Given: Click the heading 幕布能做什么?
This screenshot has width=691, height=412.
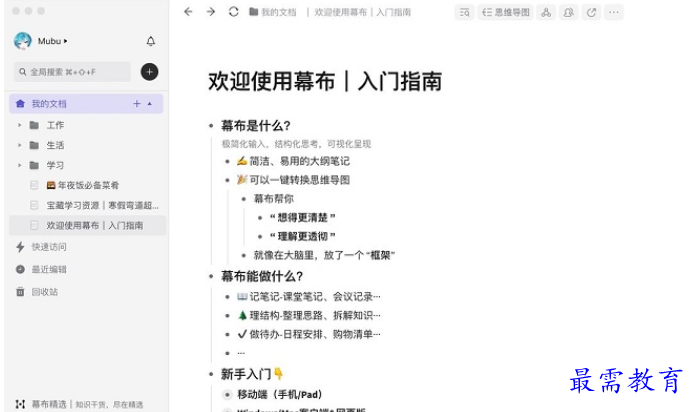Looking at the screenshot, I should coord(262,276).
